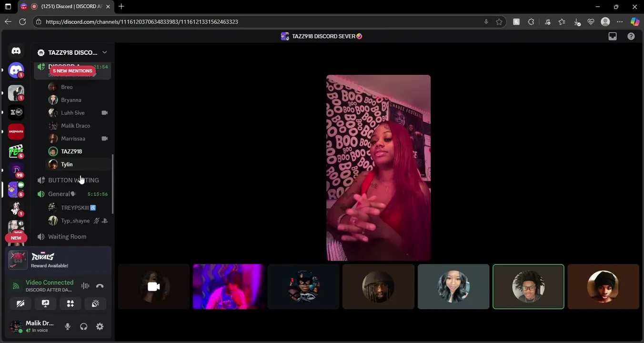Select bearded man avatar participant tile
The width and height of the screenshot is (644, 343).
click(378, 286)
